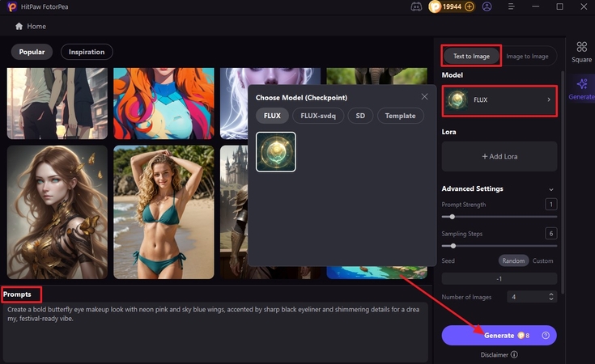The image size is (595, 364).
Task: Open the Generate sidebar section
Action: point(581,89)
